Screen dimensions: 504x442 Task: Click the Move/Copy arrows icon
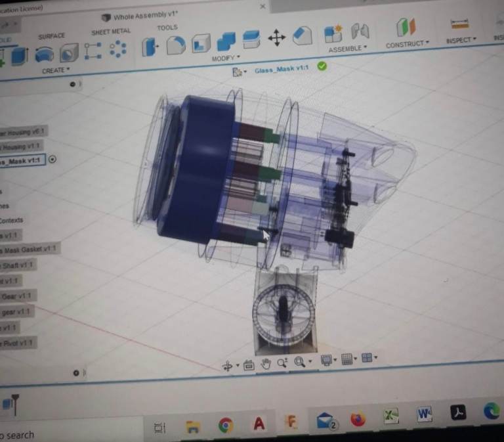pos(276,38)
